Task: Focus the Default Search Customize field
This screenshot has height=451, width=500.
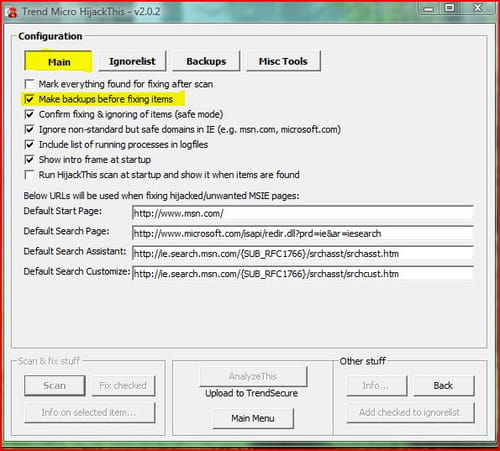Action: click(x=303, y=273)
